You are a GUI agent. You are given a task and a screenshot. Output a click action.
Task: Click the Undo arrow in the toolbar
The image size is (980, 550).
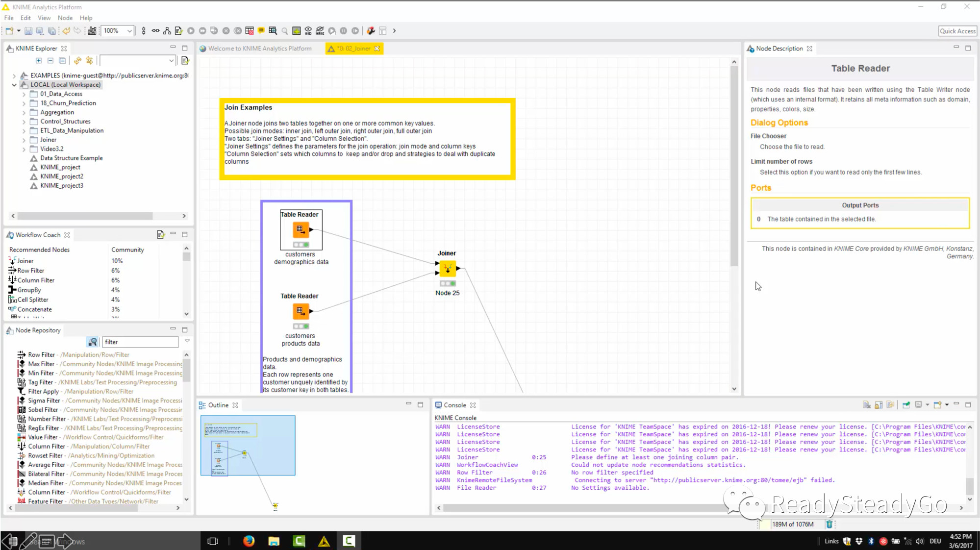(x=66, y=31)
